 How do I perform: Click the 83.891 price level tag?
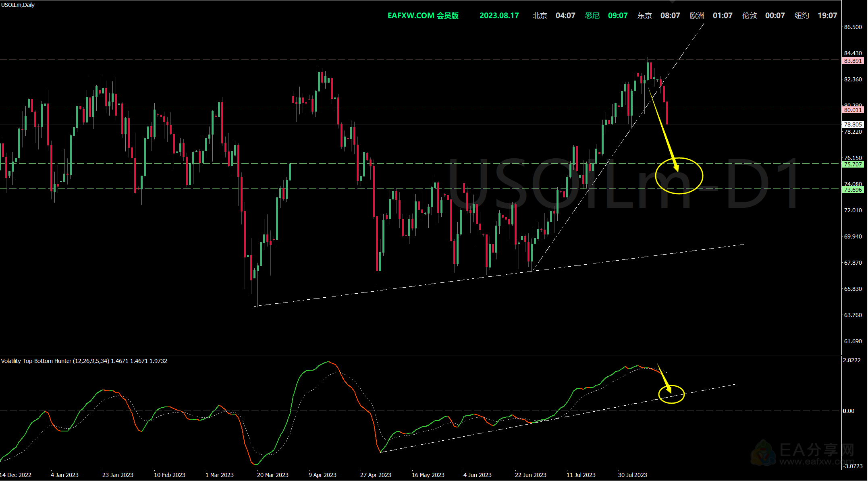[853, 61]
